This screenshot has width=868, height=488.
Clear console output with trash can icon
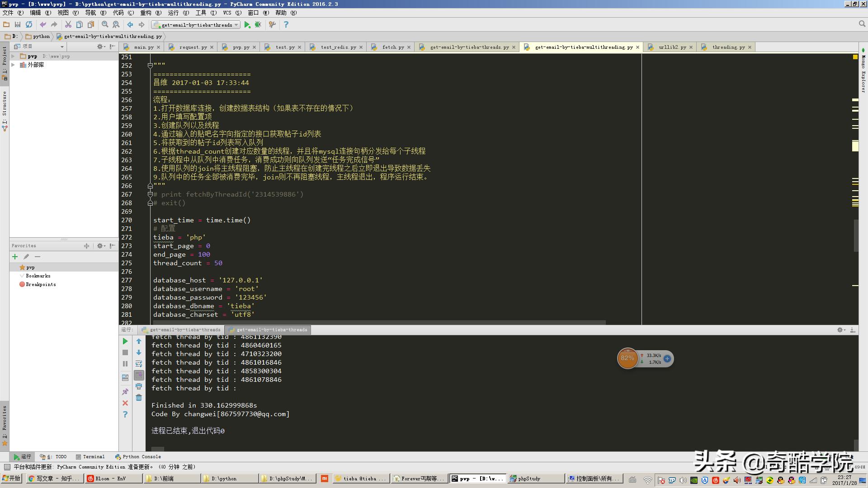click(139, 398)
